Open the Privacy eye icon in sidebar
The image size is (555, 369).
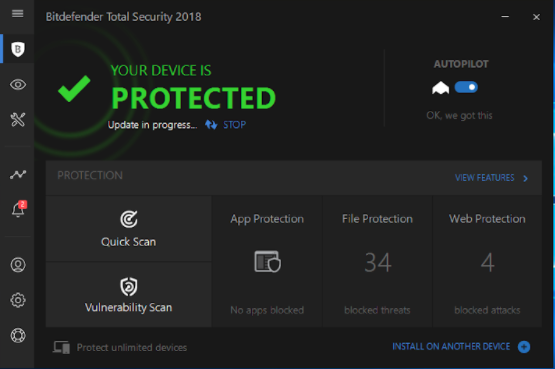(18, 85)
